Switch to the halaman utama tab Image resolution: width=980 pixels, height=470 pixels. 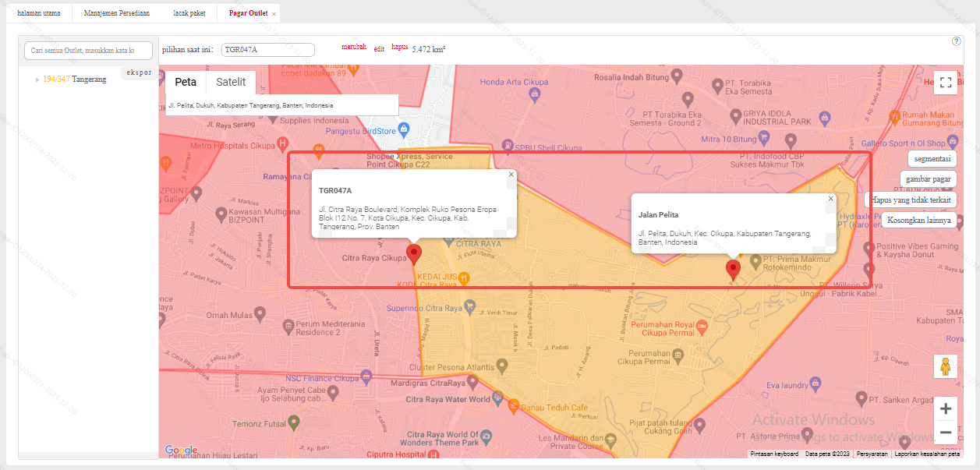click(38, 13)
